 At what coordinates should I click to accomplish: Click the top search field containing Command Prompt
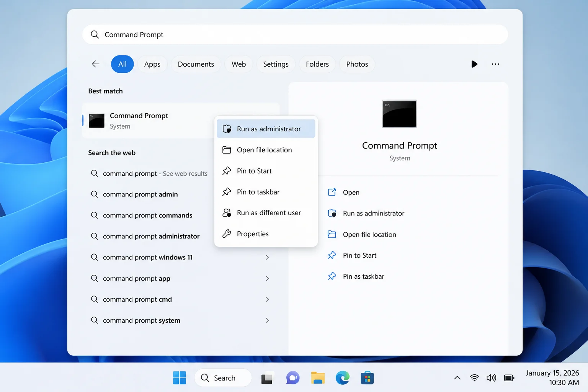click(x=295, y=34)
